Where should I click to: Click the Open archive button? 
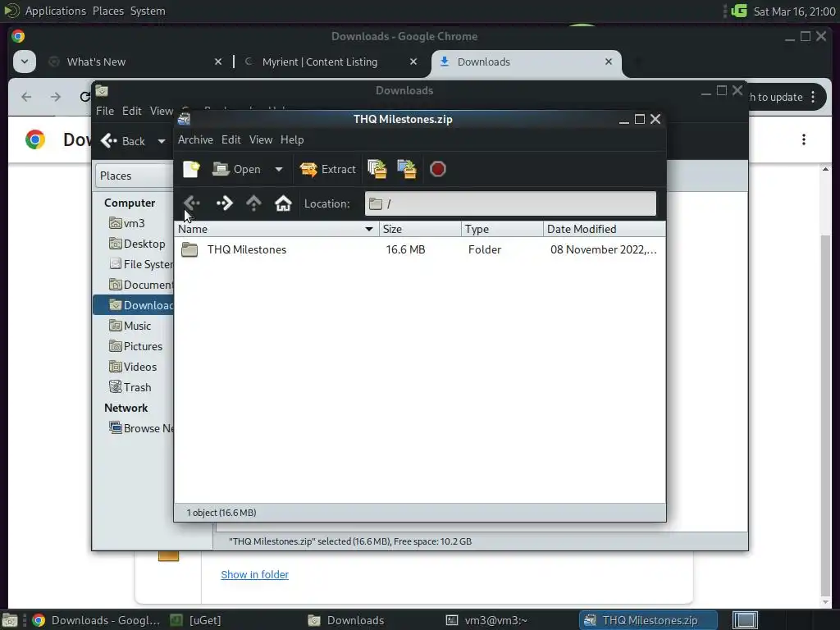coord(237,169)
